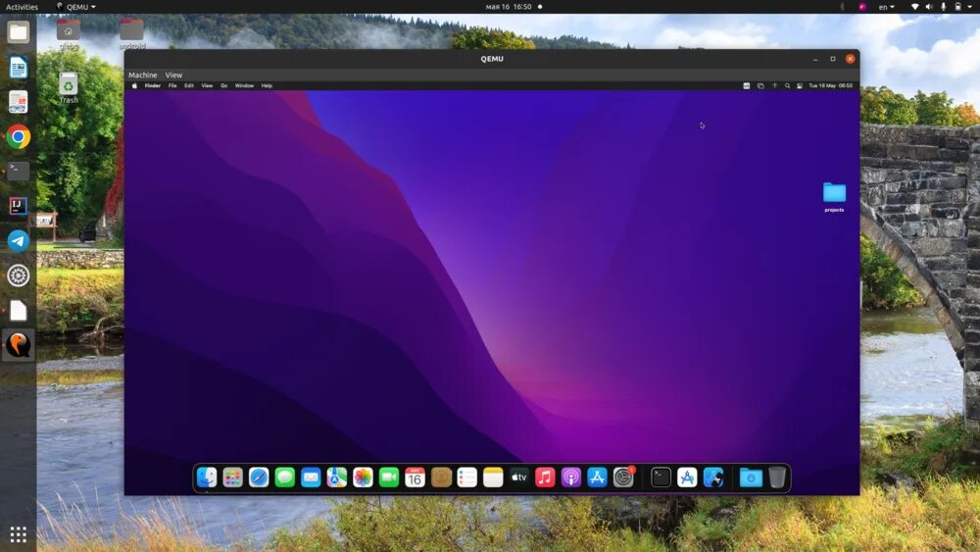Image resolution: width=980 pixels, height=552 pixels.
Task: Open Finder from the macOS dock
Action: pos(207,477)
